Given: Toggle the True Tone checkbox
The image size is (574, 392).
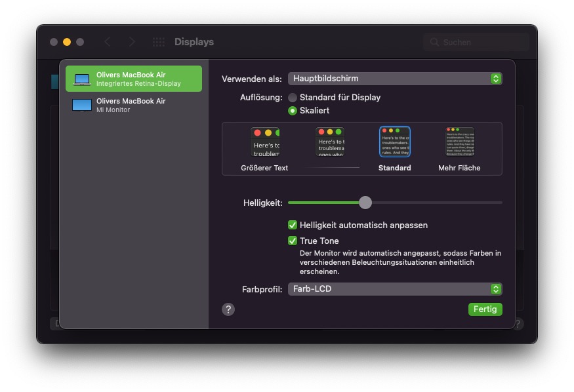Looking at the screenshot, I should (x=293, y=241).
